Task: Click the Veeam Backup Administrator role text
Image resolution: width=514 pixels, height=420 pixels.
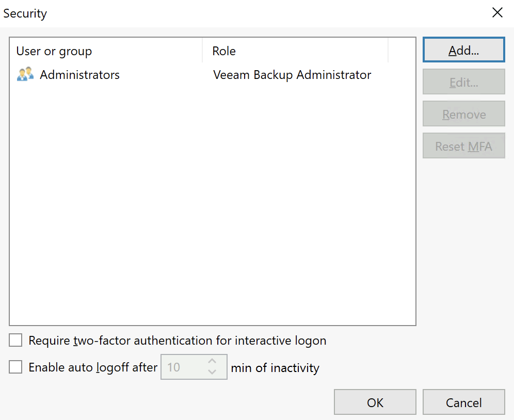Action: coord(292,74)
